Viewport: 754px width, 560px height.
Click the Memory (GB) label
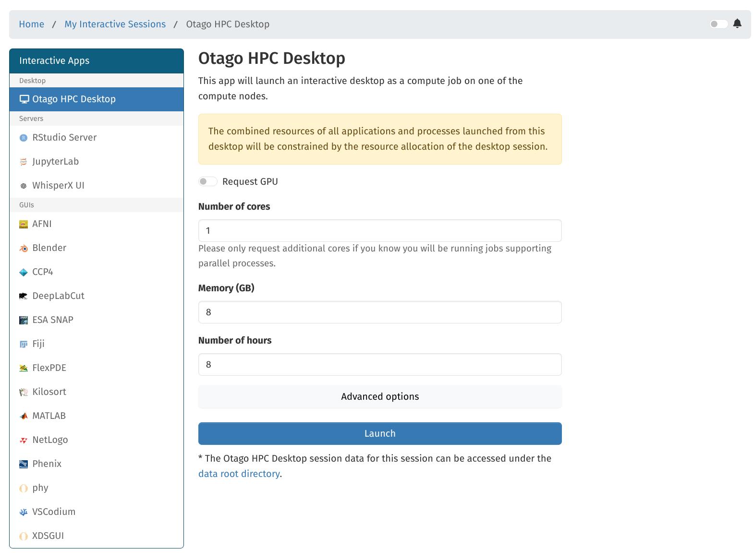point(226,288)
